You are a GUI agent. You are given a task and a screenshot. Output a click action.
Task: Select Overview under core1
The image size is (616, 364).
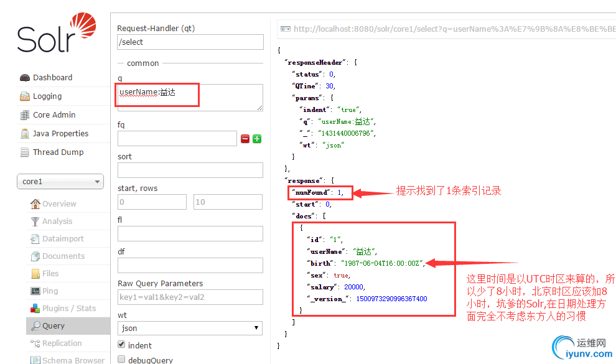click(x=59, y=204)
